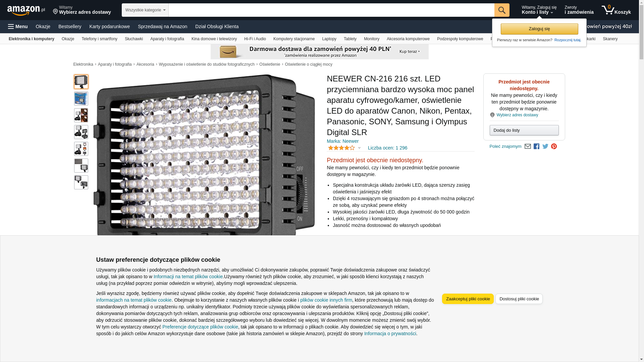Open the shopping cart Koszyk icon

(x=616, y=10)
